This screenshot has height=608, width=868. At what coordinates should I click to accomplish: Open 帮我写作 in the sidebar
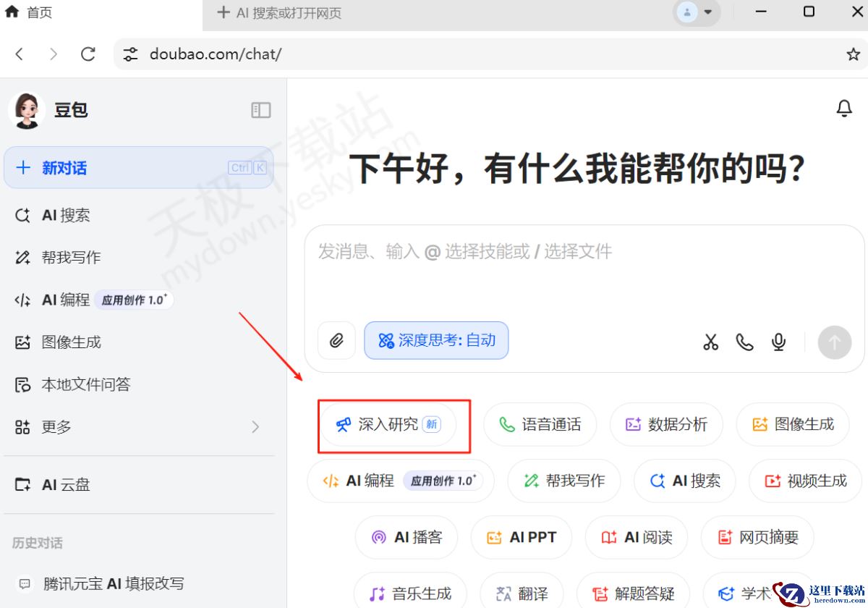pyautogui.click(x=139, y=258)
